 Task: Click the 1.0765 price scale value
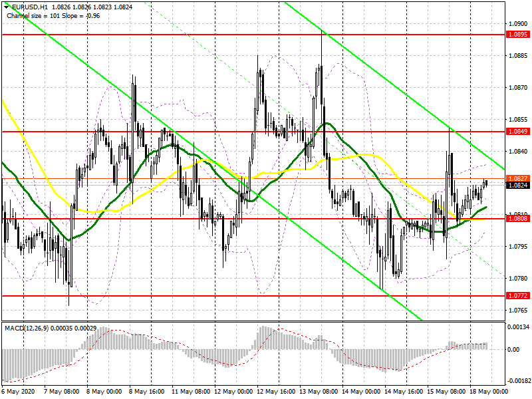(518, 310)
